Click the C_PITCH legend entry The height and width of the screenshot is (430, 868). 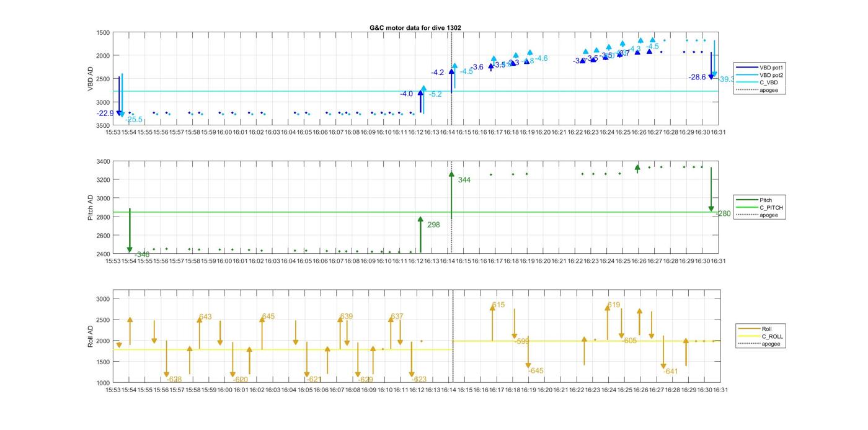point(771,207)
